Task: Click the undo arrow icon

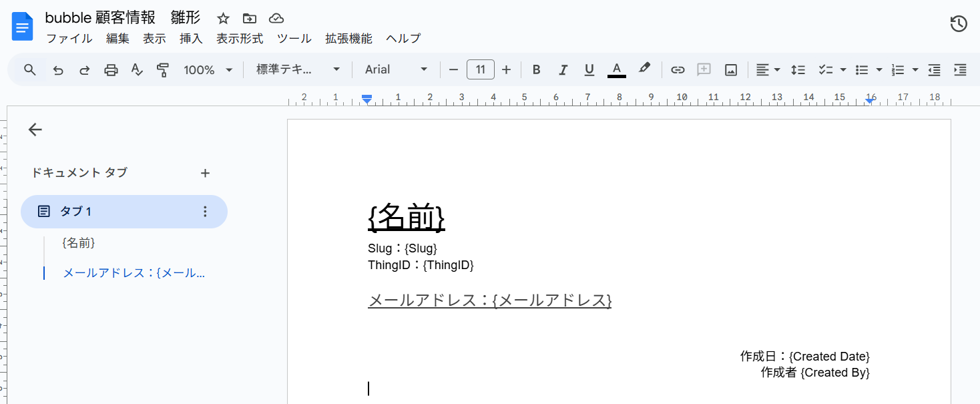Action: [58, 70]
